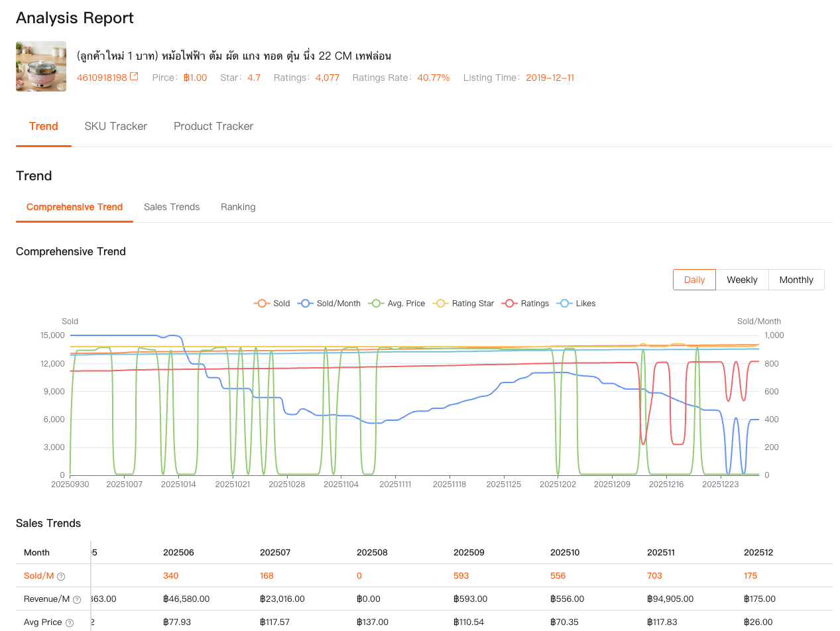Viewport: 840px width, 631px height.
Task: Toggle Sold/Month series in legend
Action: [329, 304]
